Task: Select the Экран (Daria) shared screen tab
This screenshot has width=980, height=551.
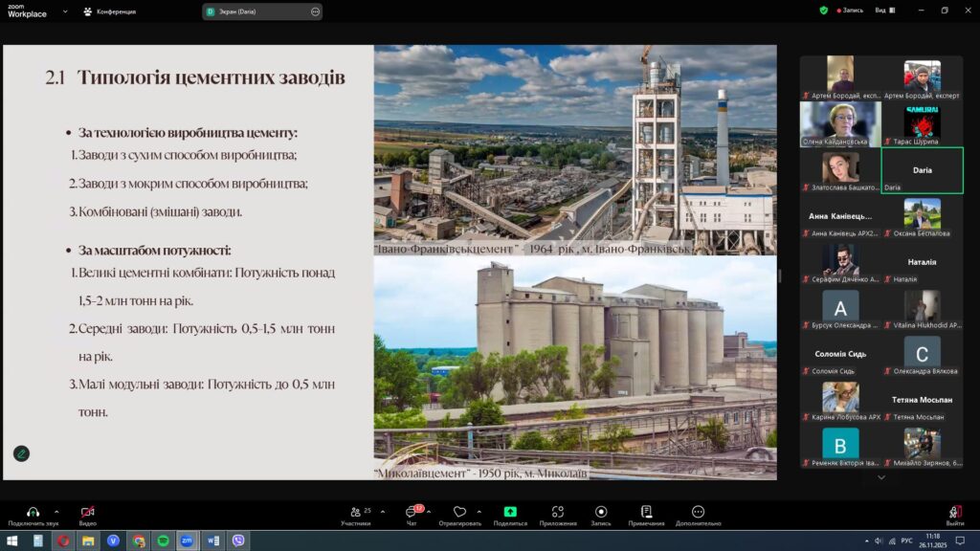Action: (258, 11)
